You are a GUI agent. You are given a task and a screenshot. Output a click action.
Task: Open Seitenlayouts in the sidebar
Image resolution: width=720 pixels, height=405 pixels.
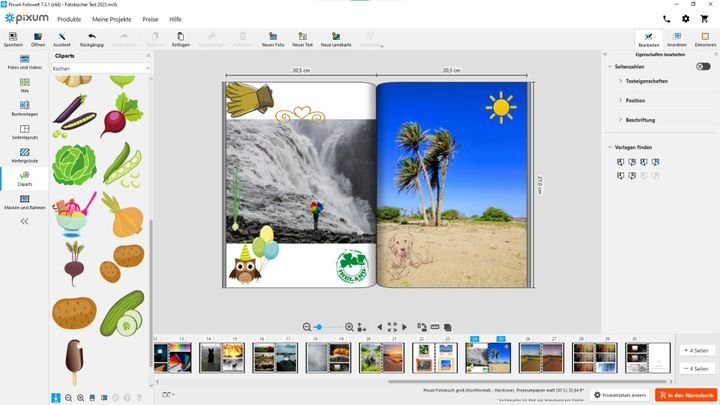(x=25, y=132)
